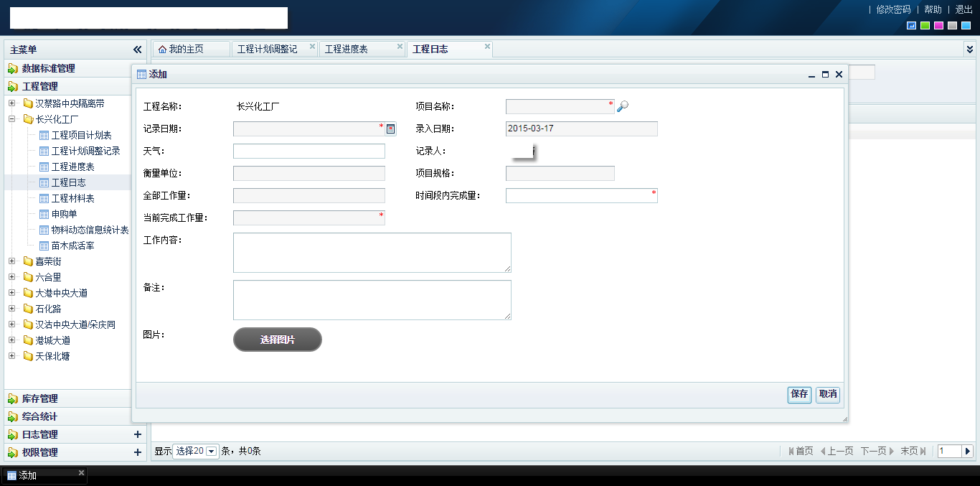
Task: Click the home icon on 我的主页 tab
Action: click(x=162, y=50)
